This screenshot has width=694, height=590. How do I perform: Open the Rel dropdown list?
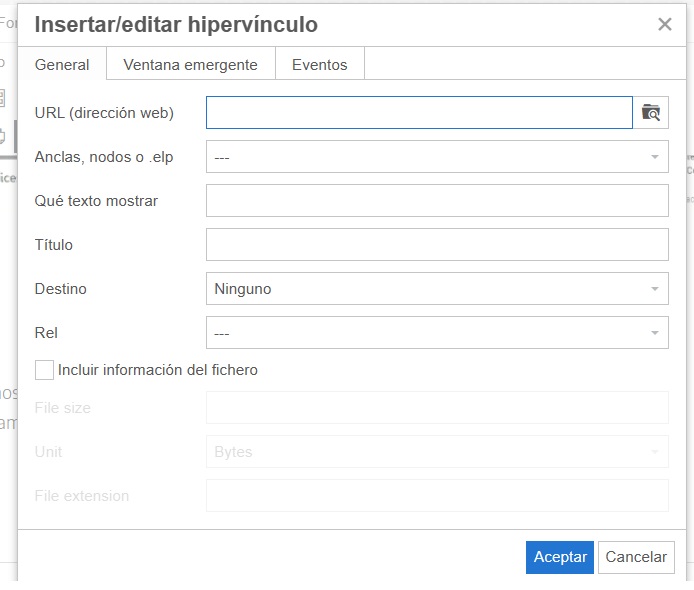click(x=437, y=333)
